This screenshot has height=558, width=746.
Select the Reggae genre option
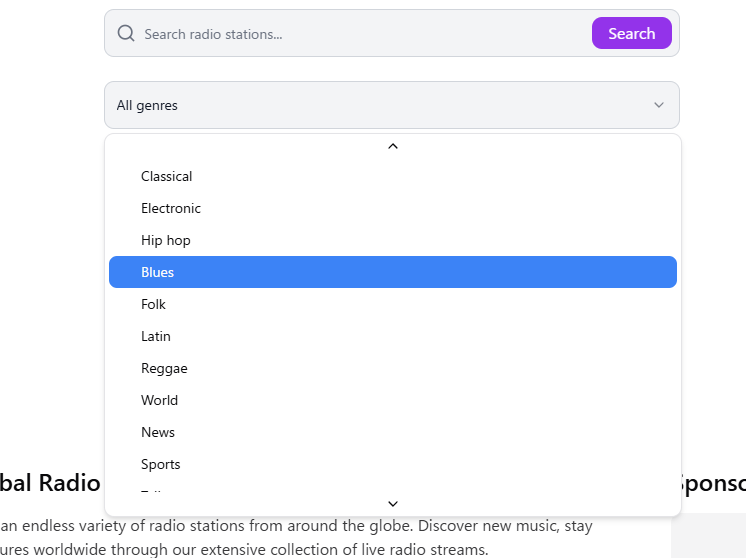point(393,368)
